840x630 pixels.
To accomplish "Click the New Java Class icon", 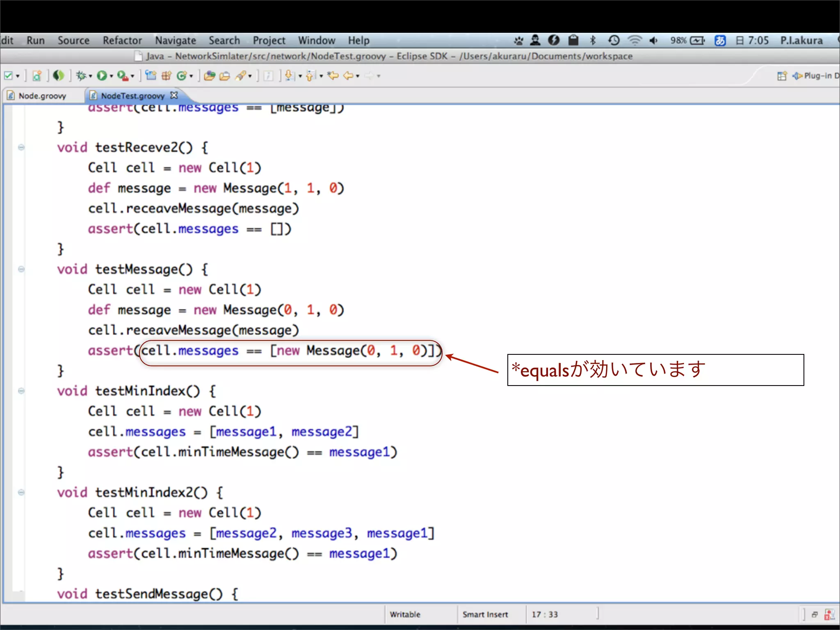I will tap(181, 76).
